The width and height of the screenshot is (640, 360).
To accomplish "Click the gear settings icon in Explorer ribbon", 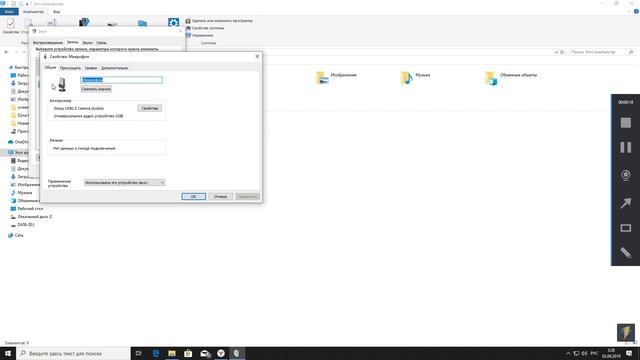I will 173,22.
